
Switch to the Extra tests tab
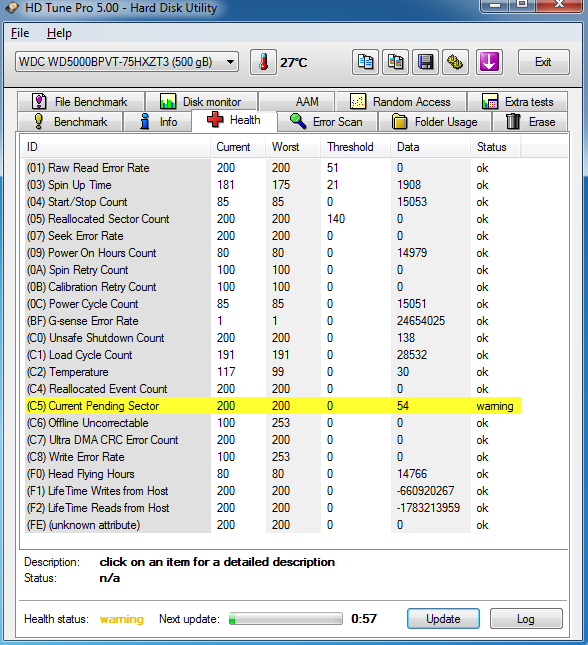tap(518, 102)
